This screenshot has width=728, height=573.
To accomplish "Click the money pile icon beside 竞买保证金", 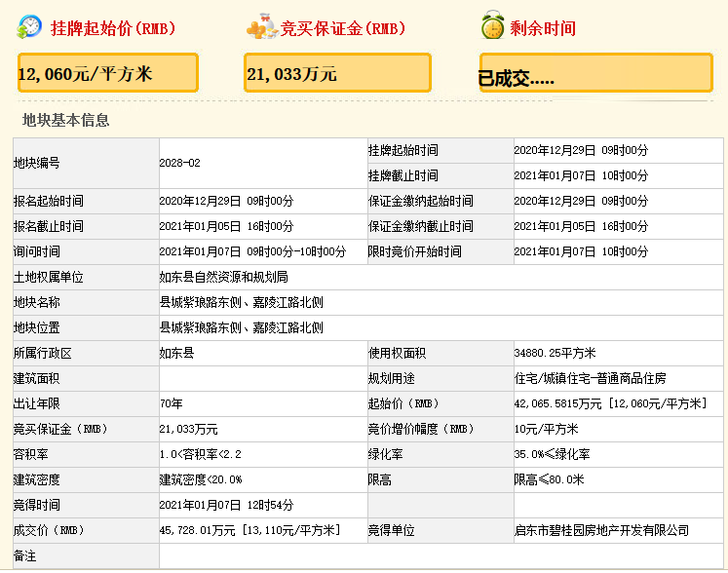I will tap(260, 27).
